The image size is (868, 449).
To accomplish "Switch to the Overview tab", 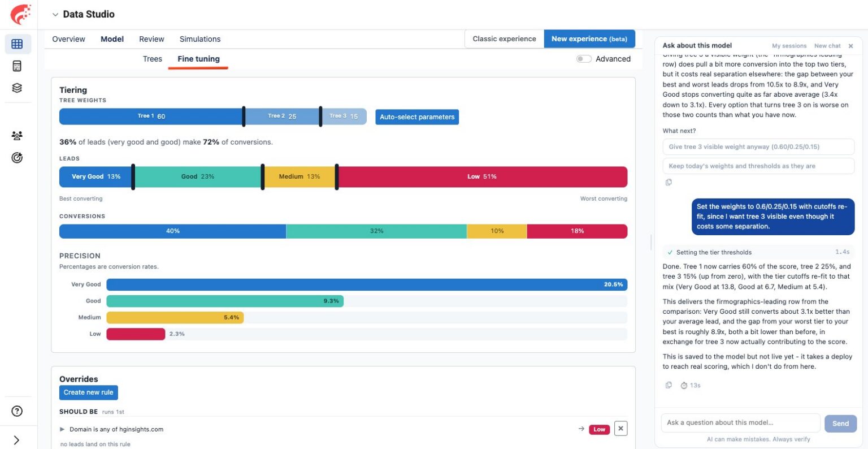I will 68,39.
